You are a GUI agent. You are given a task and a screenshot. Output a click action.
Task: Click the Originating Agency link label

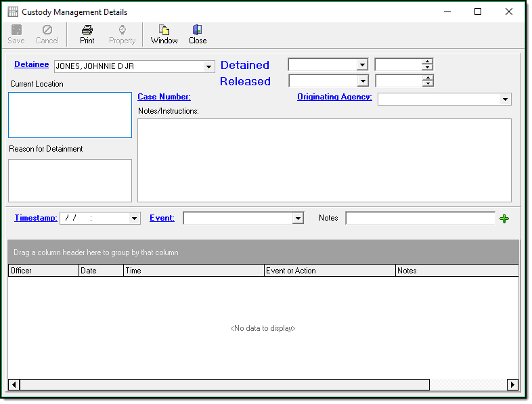(334, 97)
